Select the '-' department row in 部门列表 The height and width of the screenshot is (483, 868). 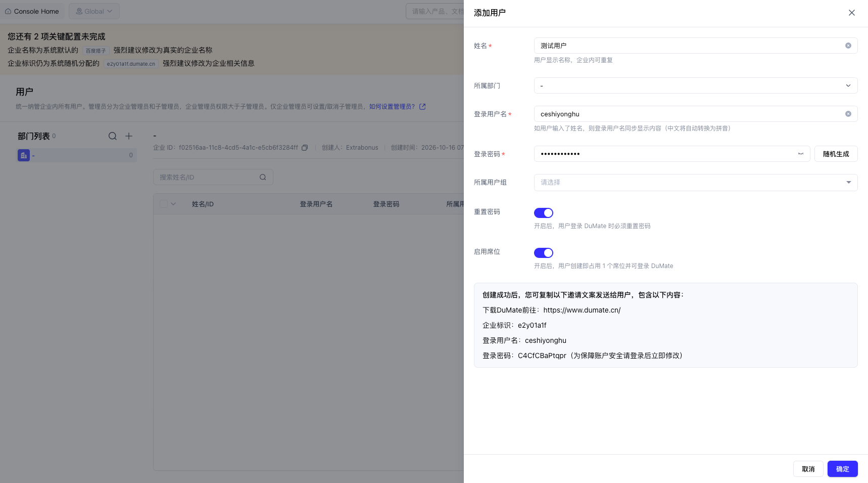click(x=77, y=155)
